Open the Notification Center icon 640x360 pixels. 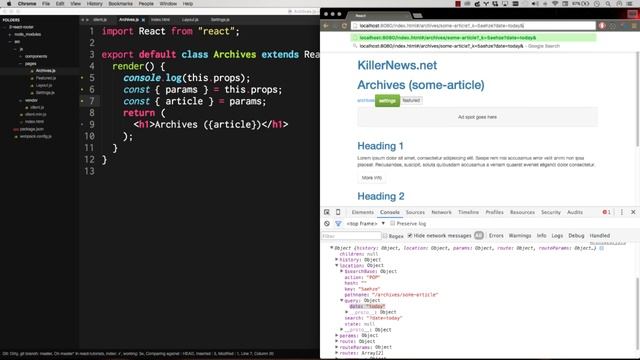click(630, 4)
